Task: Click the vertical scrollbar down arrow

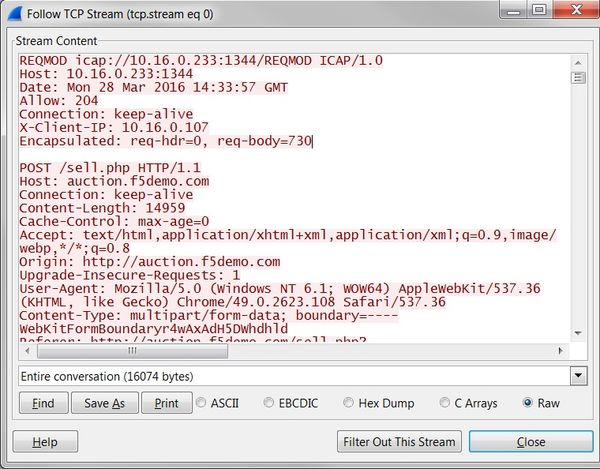Action: tap(578, 333)
